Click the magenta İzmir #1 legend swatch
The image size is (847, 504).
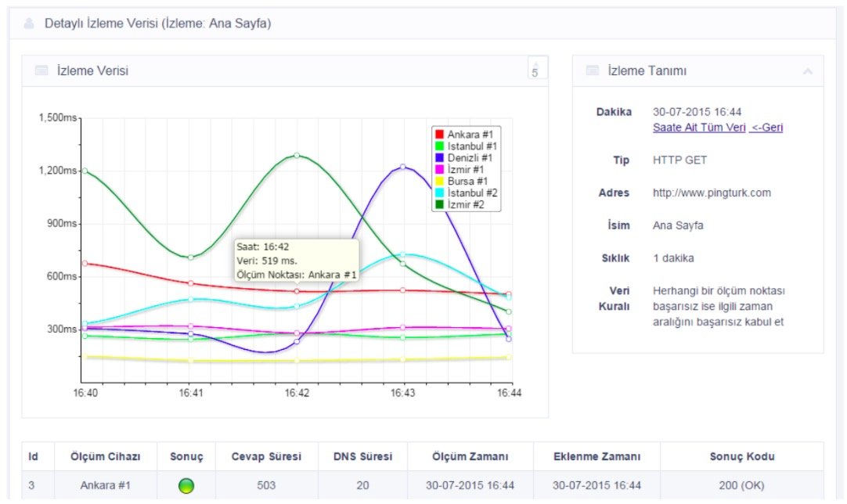[440, 170]
